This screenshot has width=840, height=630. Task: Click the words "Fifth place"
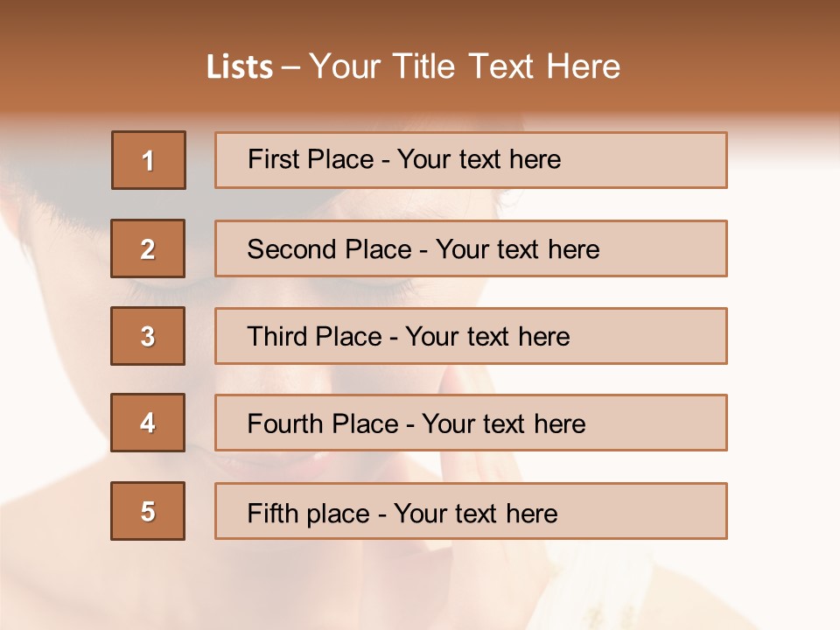point(309,514)
